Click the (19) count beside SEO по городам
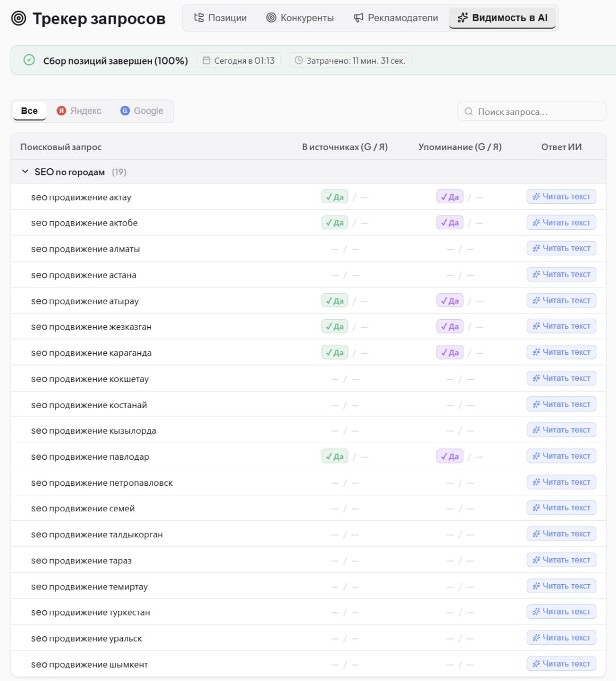This screenshot has height=681, width=616. coord(119,172)
